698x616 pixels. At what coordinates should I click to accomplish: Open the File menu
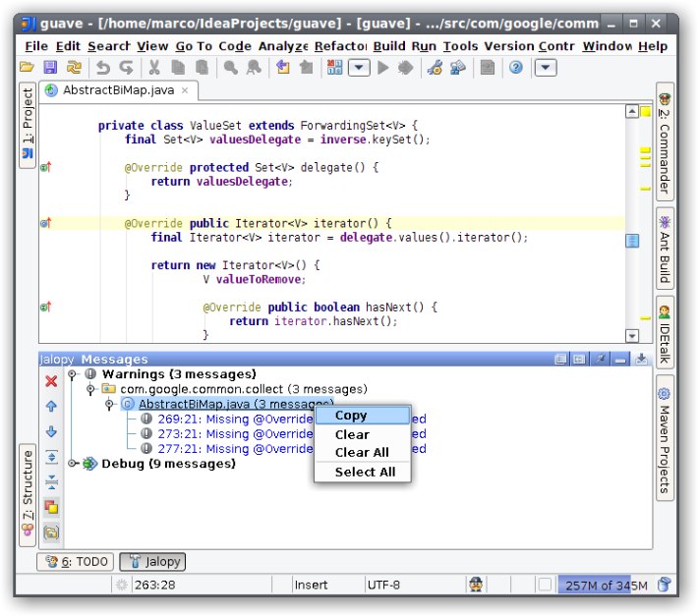pos(36,46)
